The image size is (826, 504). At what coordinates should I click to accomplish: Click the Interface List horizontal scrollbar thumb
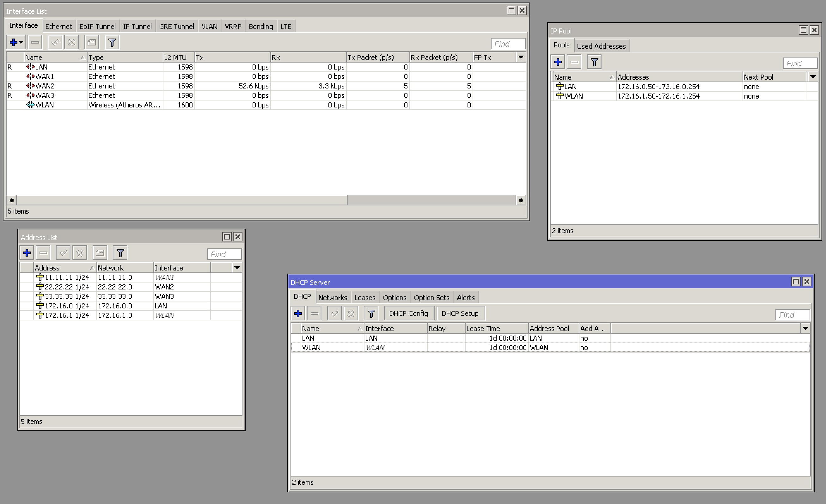pyautogui.click(x=182, y=200)
